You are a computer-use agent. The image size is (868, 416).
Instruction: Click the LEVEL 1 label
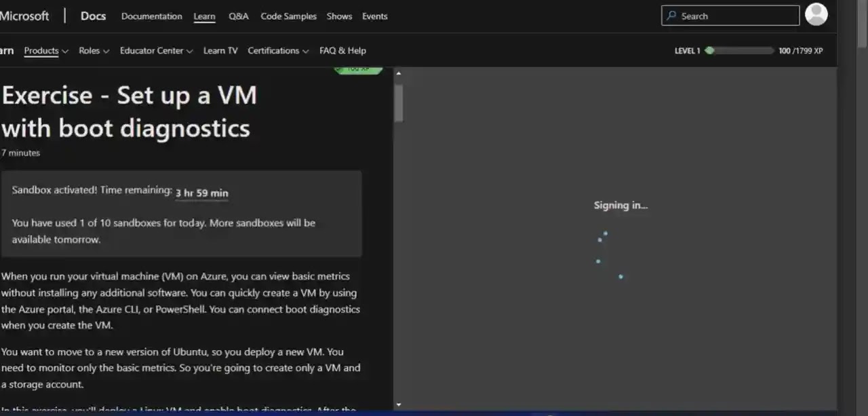687,51
